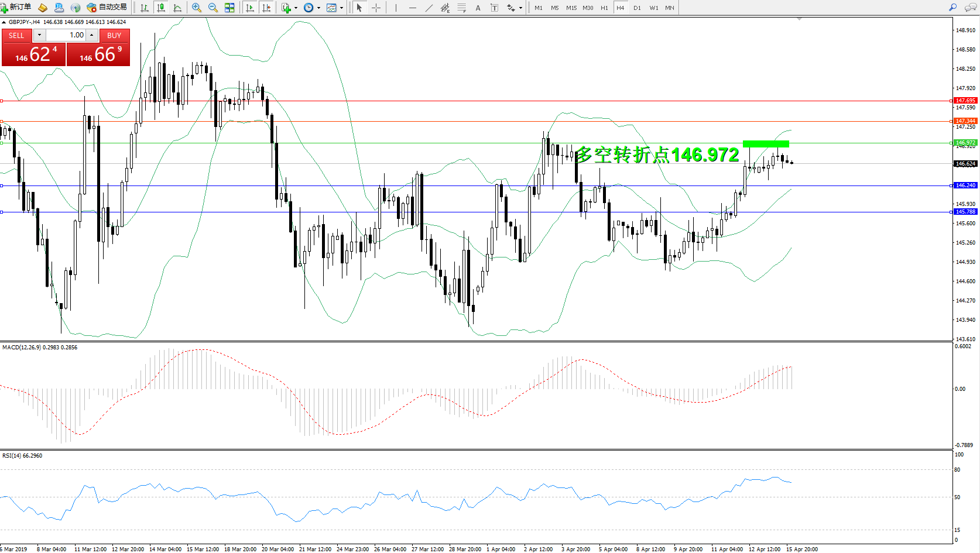Click the Zoom Out magnifier icon

(213, 8)
